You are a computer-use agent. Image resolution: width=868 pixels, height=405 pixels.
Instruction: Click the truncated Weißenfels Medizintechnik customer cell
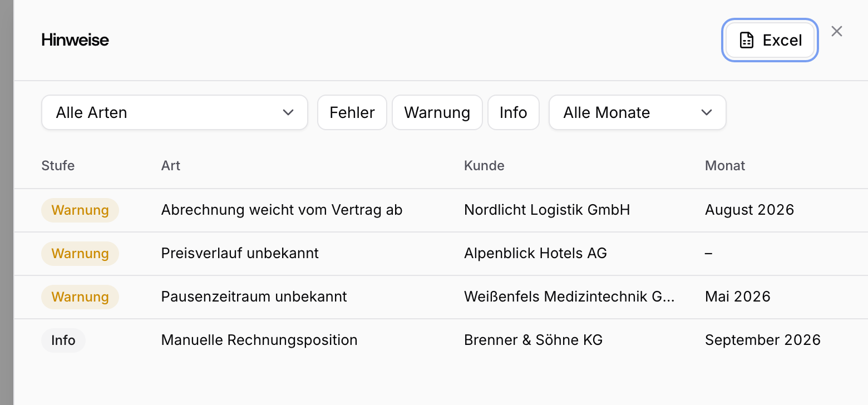pyautogui.click(x=569, y=297)
